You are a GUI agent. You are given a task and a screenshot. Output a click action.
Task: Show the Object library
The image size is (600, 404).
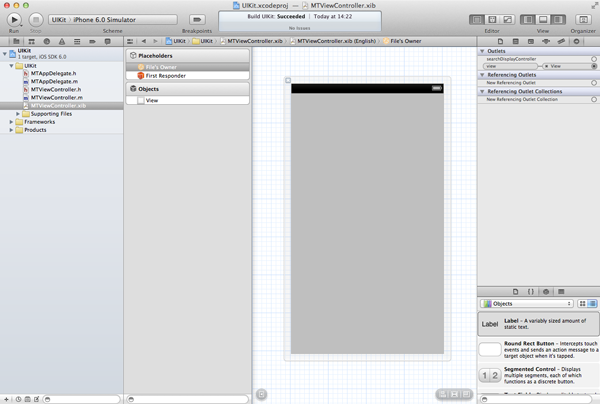pyautogui.click(x=546, y=292)
